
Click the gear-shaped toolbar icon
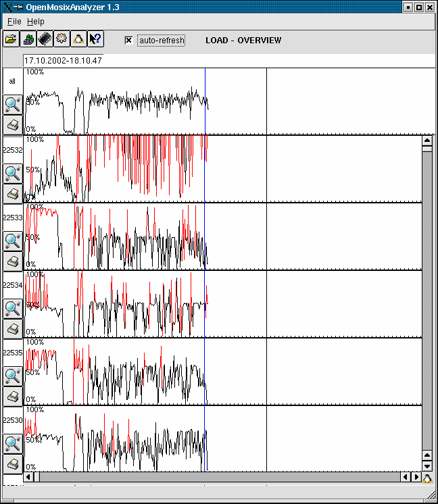[62, 39]
